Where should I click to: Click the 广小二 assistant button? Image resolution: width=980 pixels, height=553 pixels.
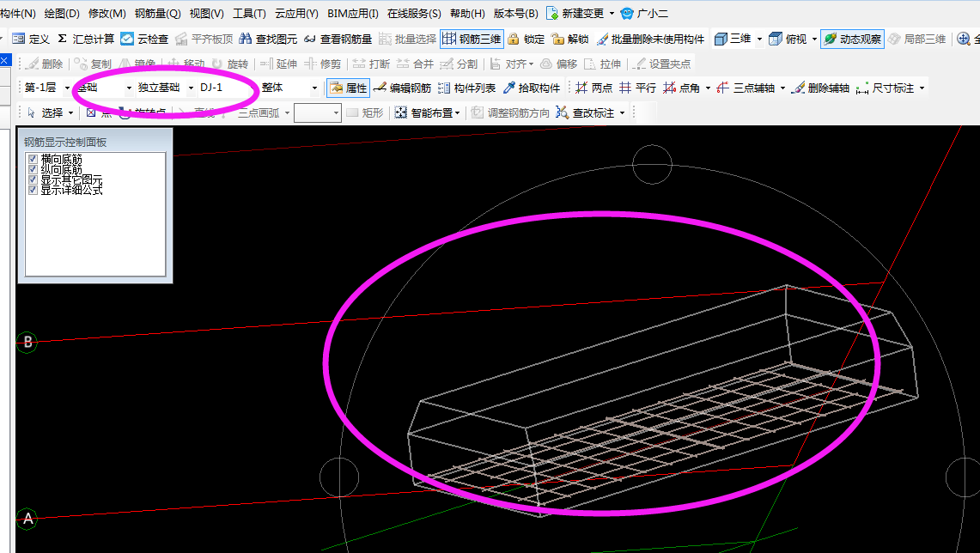click(644, 13)
